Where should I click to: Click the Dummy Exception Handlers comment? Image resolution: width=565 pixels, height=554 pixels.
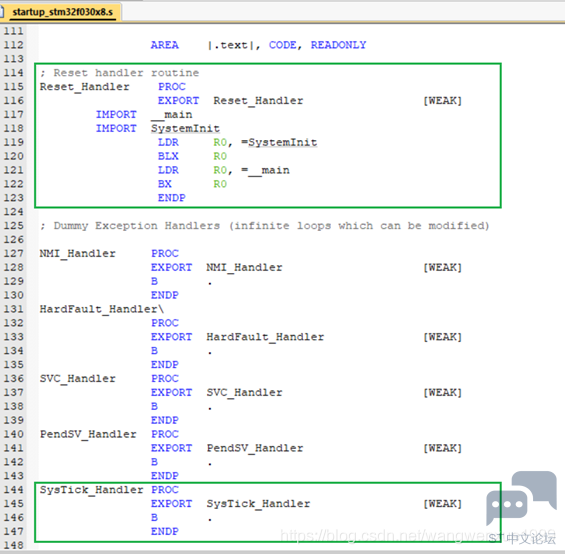pos(264,226)
